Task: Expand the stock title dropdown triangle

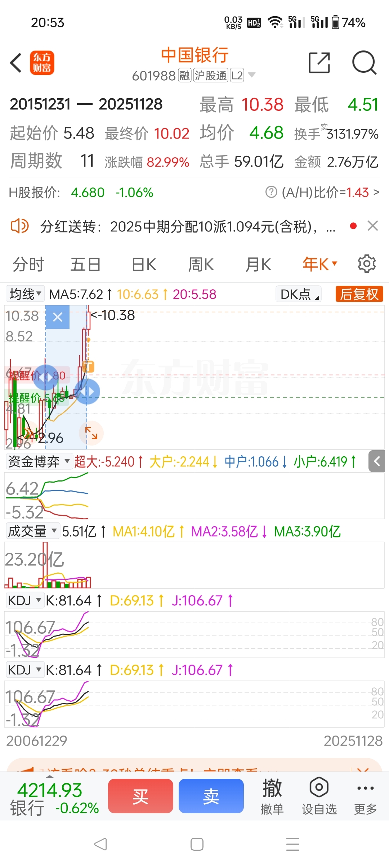Action: click(x=252, y=75)
